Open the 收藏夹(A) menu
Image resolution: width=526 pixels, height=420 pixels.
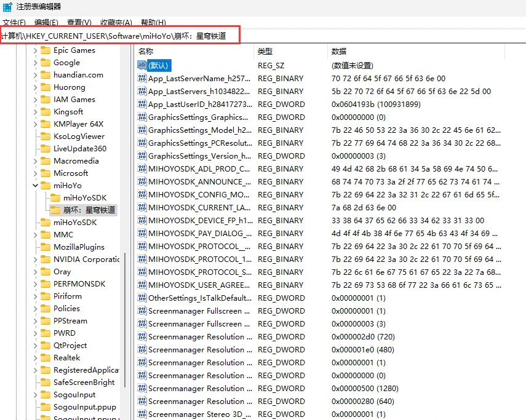[x=116, y=23]
